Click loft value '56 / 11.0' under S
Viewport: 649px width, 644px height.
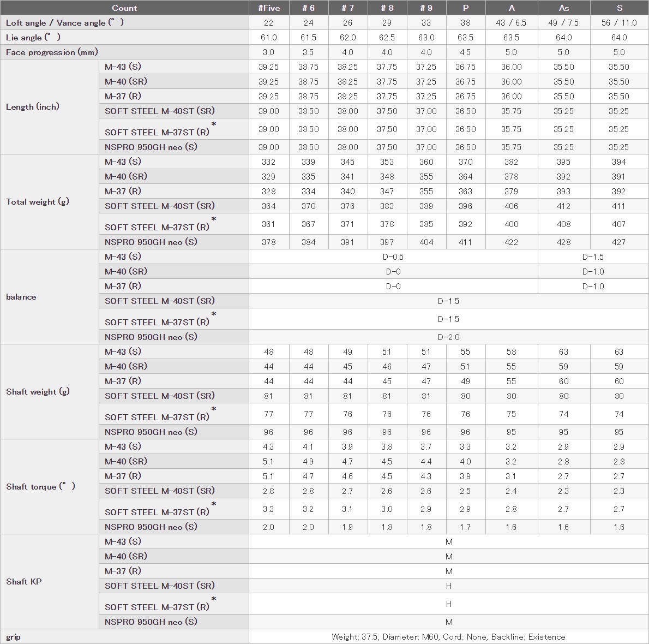coord(619,23)
